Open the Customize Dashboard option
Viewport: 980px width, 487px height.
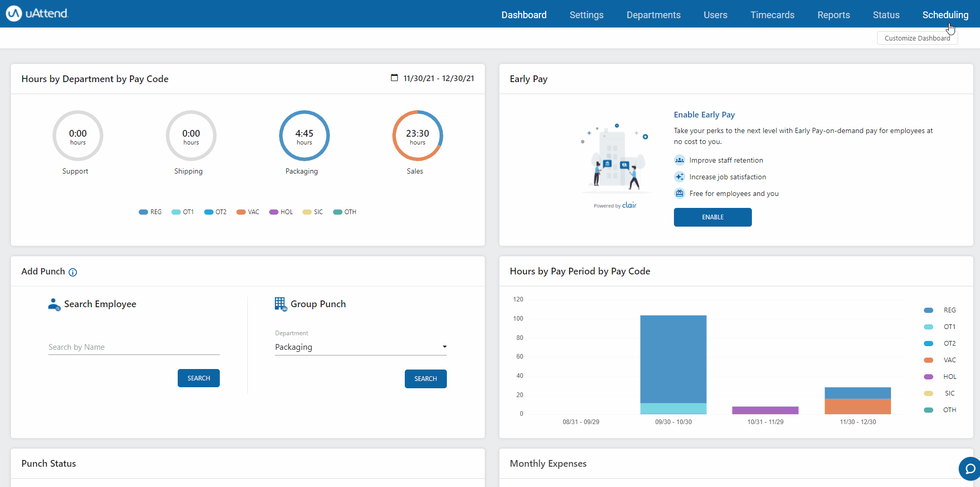coord(917,38)
